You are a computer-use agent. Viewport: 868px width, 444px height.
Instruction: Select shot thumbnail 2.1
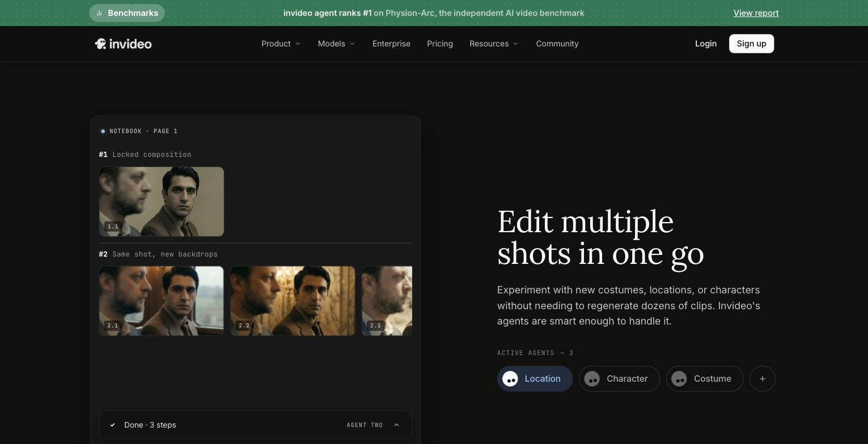[162, 301]
